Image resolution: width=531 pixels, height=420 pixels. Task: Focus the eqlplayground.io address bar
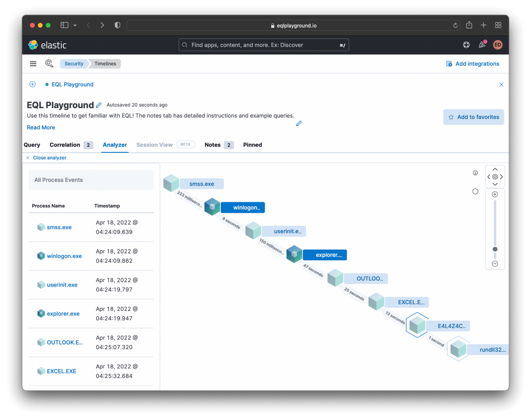coord(294,25)
